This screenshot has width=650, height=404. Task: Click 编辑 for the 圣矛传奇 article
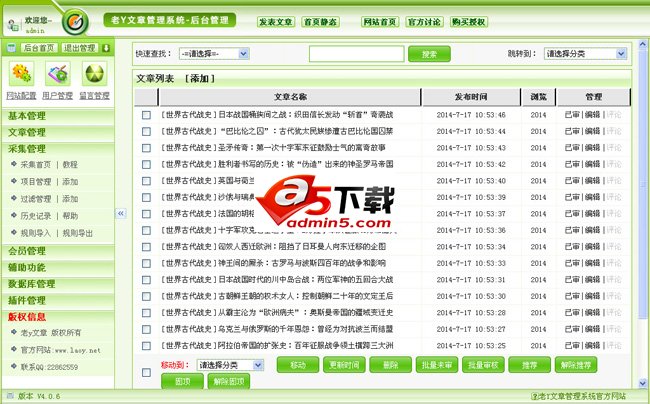pyautogui.click(x=592, y=148)
